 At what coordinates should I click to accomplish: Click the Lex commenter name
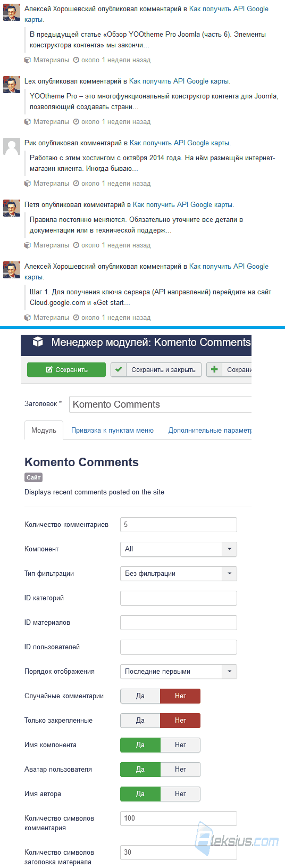[30, 81]
